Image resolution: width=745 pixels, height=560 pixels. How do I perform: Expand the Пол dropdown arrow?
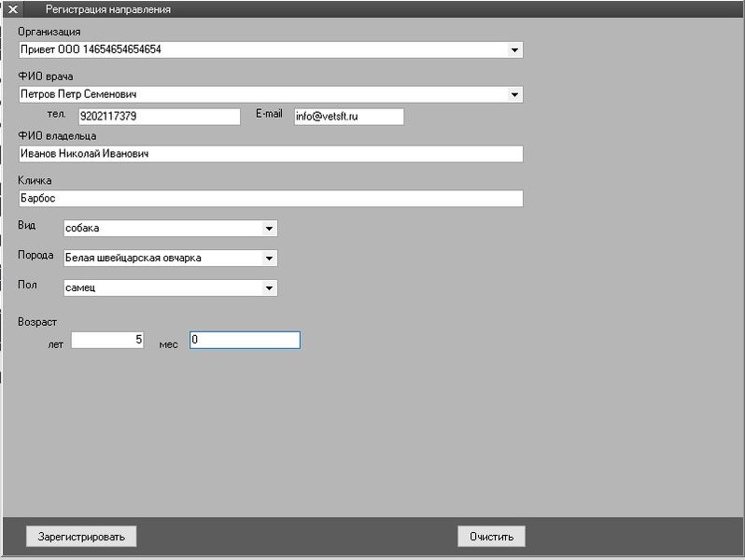269,288
